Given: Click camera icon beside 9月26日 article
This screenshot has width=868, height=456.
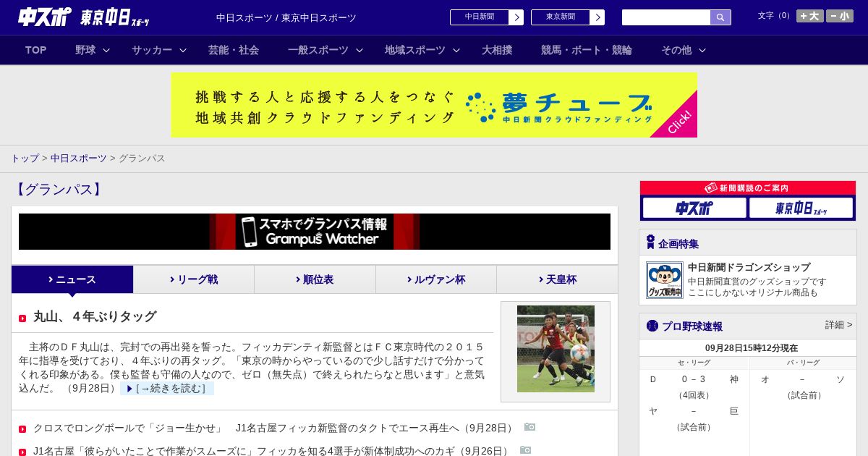Looking at the screenshot, I should pos(526,450).
